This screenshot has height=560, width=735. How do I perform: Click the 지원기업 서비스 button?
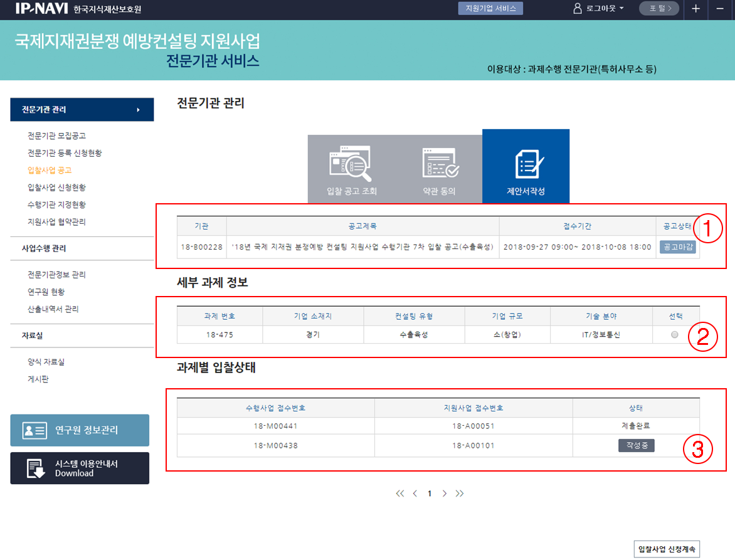490,8
